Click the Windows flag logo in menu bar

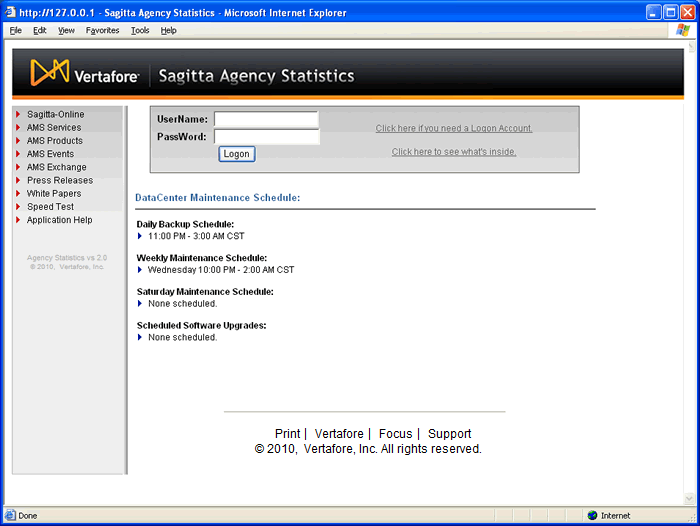click(683, 30)
